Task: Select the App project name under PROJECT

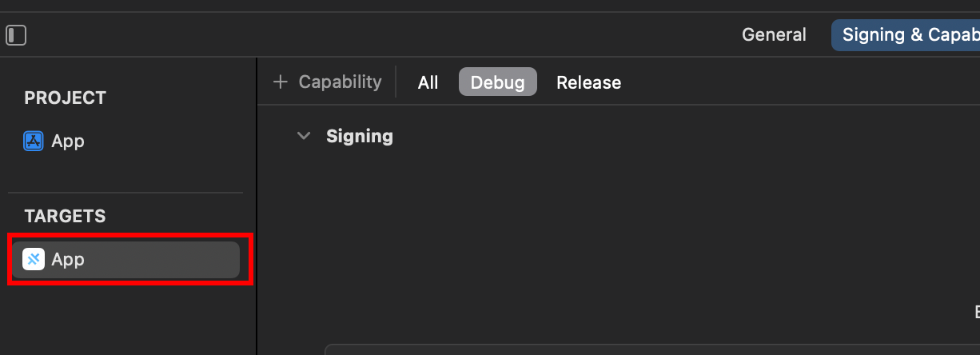Action: tap(68, 142)
